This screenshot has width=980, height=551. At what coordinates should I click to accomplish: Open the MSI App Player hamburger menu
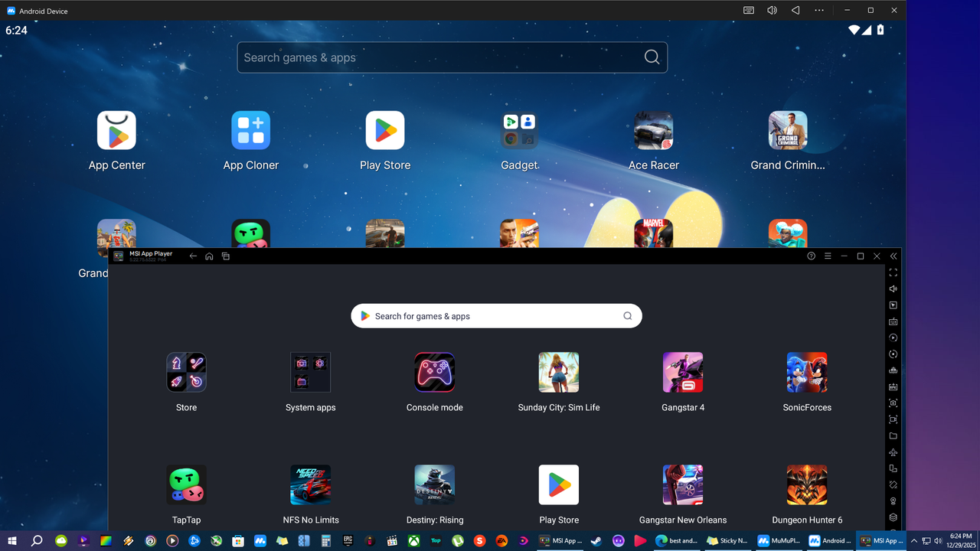828,256
